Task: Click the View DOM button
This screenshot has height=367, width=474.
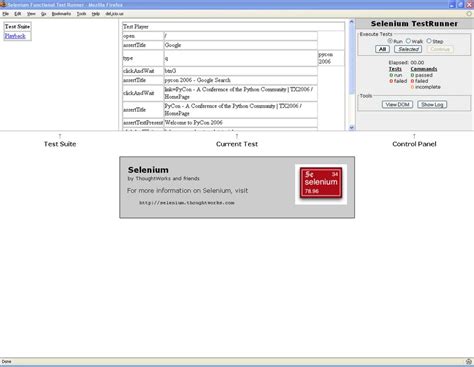Action: coord(397,104)
